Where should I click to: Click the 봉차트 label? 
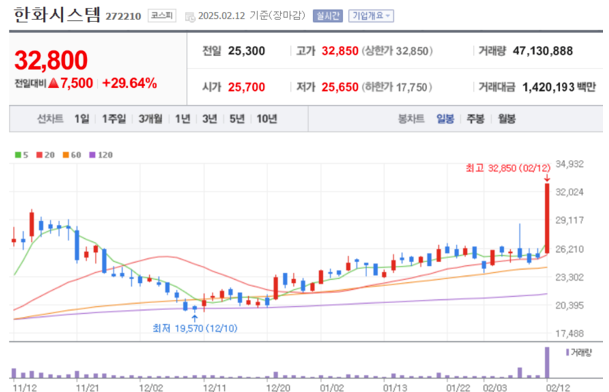click(411, 119)
